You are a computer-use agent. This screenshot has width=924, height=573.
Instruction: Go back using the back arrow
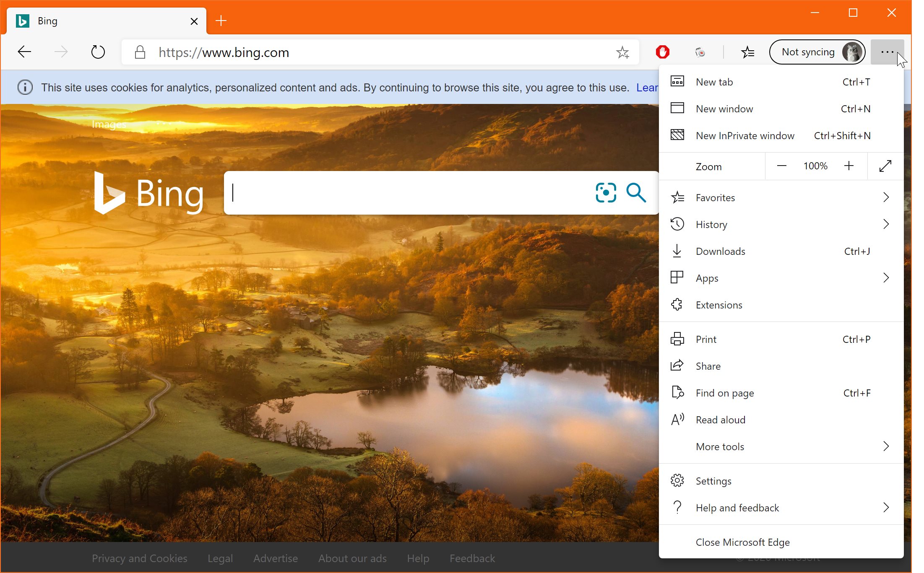tap(25, 52)
